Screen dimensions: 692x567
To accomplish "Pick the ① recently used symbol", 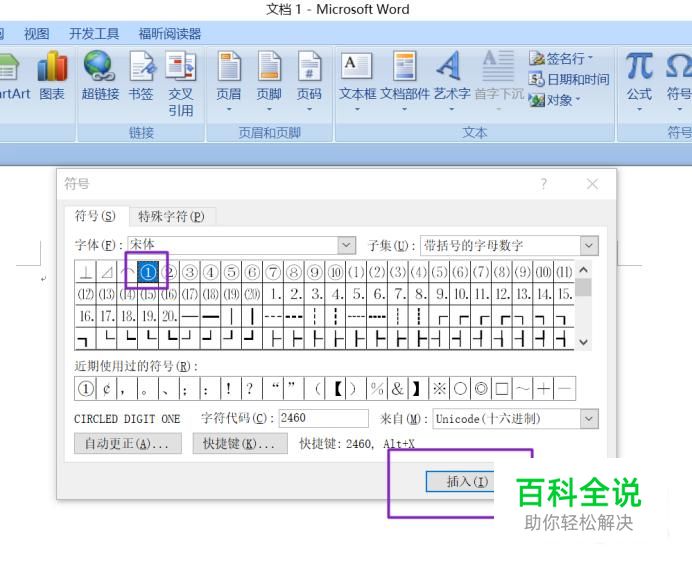I will point(85,389).
